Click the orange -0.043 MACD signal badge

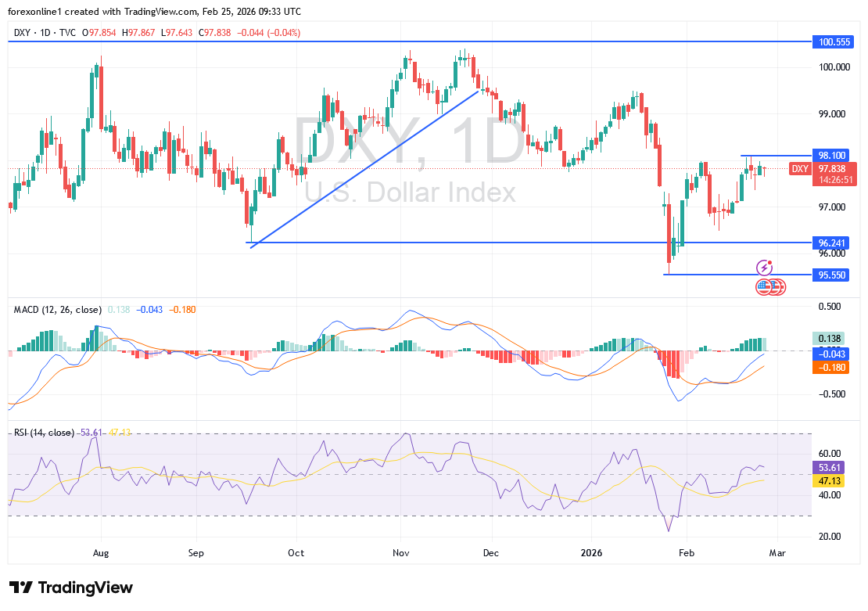pyautogui.click(x=830, y=354)
